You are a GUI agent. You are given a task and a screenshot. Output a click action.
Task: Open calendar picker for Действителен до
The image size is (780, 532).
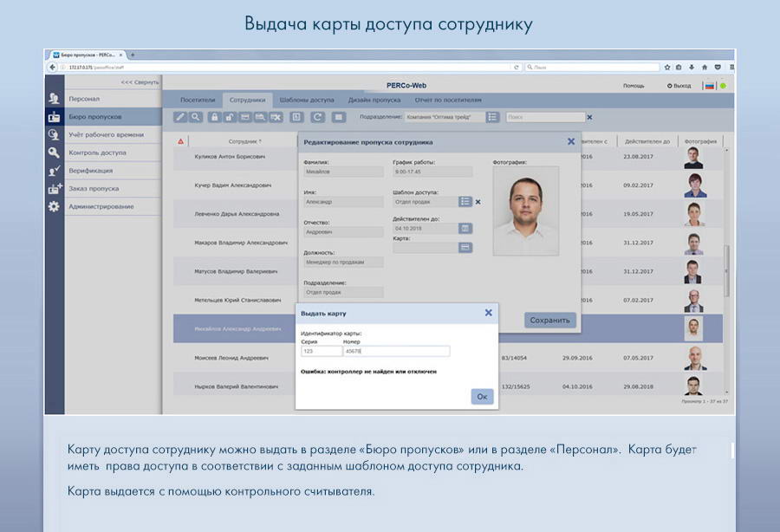(x=465, y=228)
